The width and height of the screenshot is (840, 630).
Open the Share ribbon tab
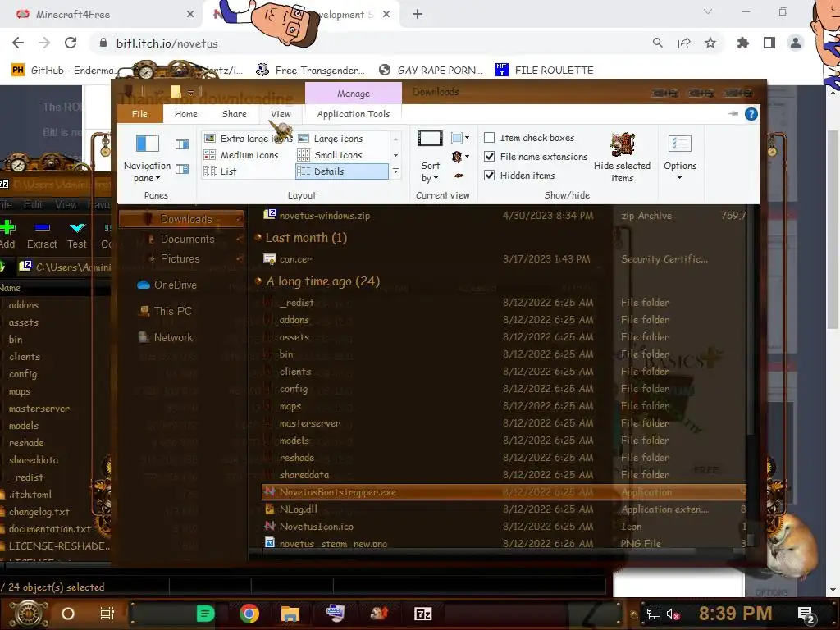(234, 113)
